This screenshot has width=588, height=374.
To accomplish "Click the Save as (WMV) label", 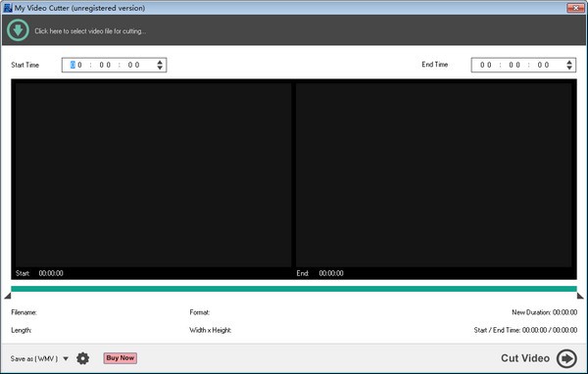I will [x=34, y=358].
